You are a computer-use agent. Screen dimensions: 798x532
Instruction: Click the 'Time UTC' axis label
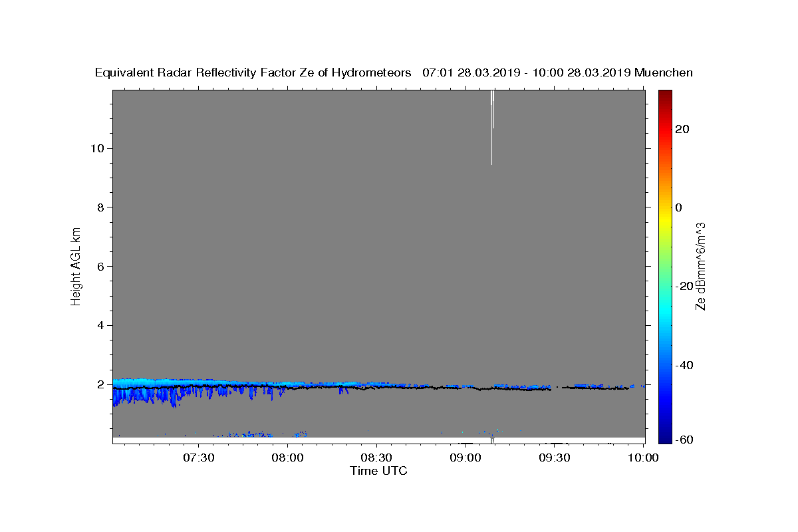click(x=378, y=471)
